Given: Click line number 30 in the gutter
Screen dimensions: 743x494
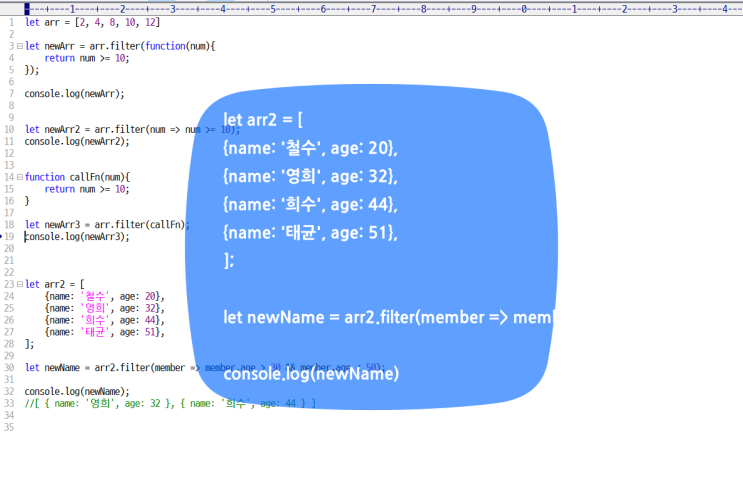Looking at the screenshot, I should tap(7, 367).
